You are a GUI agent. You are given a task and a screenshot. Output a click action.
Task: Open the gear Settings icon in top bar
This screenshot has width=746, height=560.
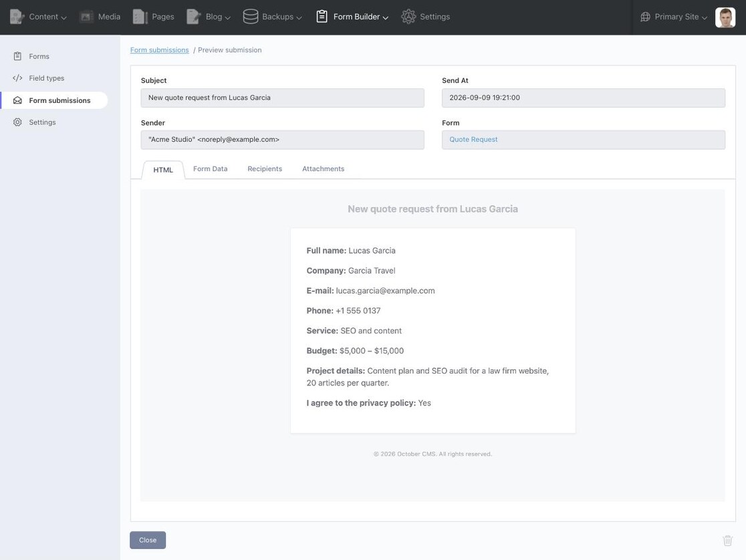pyautogui.click(x=408, y=17)
